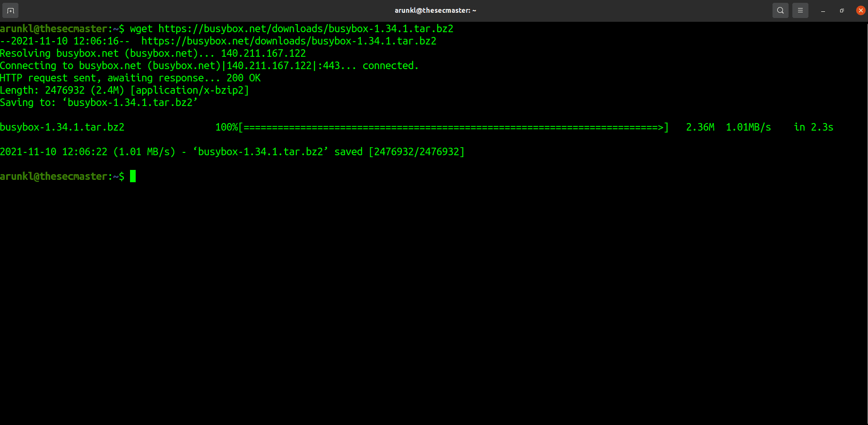Click elapsed time 'in 2.3s'

[814, 127]
